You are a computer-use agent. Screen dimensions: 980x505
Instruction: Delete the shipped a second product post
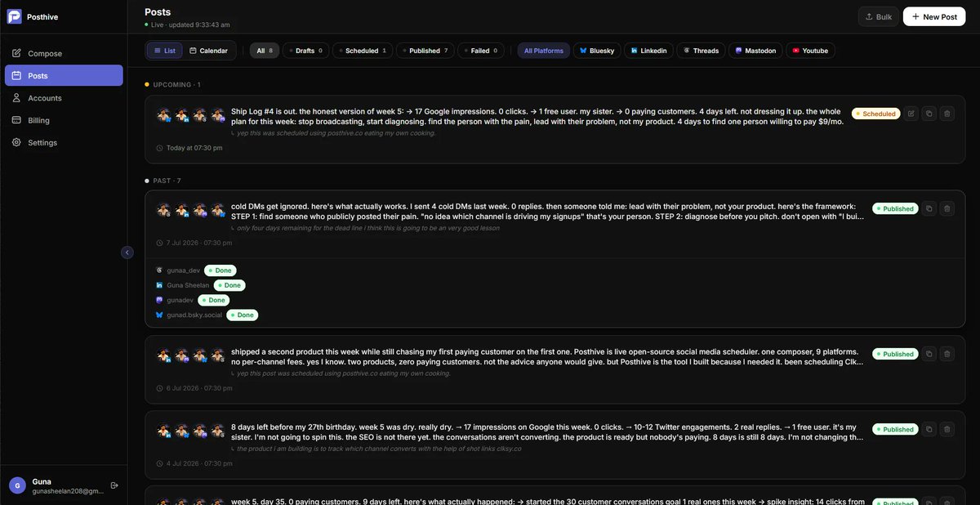(947, 354)
